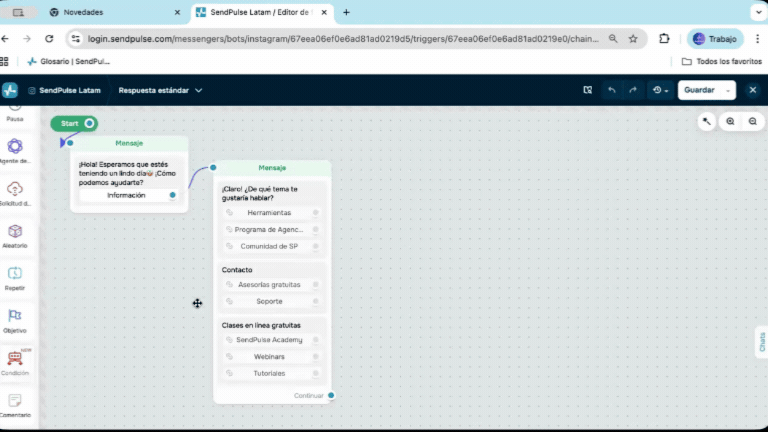Select the Aleatorio (random) block icon
768x432 pixels.
point(15,231)
